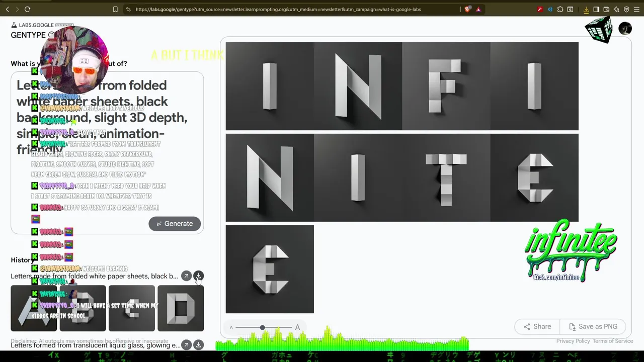Click the 'History' heading
Image resolution: width=644 pixels, height=362 pixels.
point(22,260)
